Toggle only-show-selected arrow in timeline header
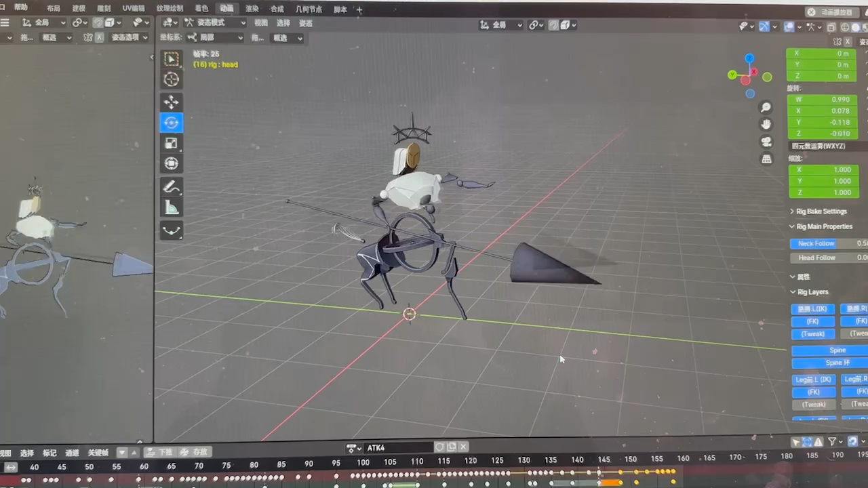The image size is (868, 488). (x=796, y=442)
